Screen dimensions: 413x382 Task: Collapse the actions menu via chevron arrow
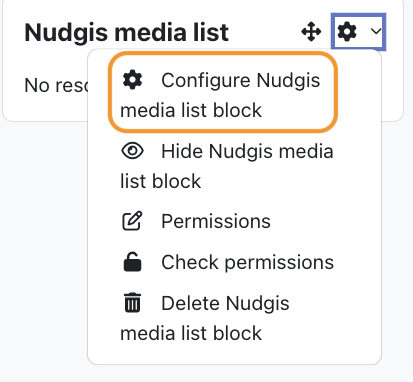376,31
